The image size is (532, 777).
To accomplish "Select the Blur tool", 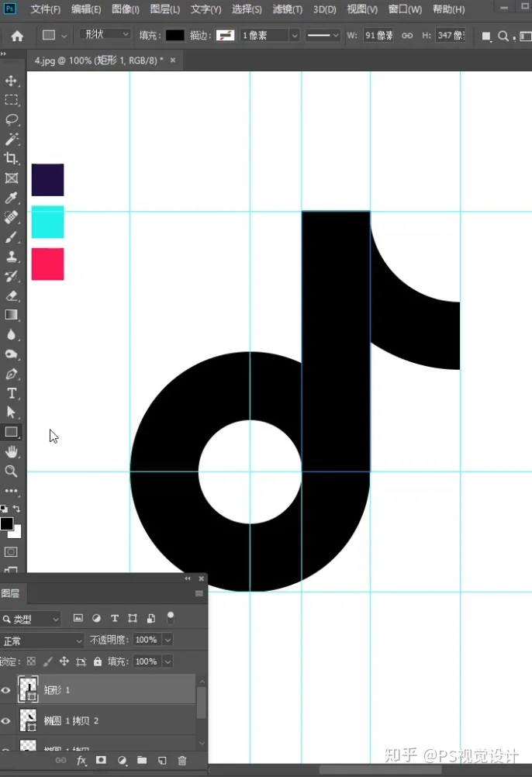I will click(11, 334).
